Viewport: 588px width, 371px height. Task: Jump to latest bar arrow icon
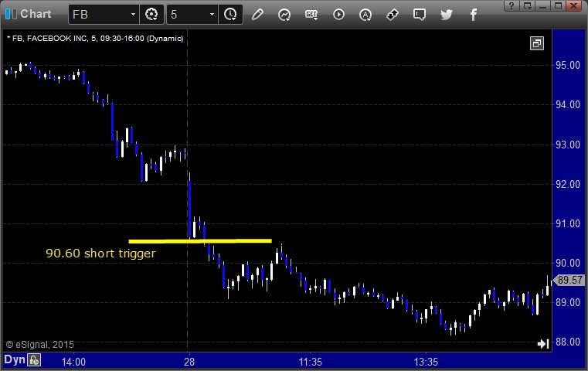[543, 344]
